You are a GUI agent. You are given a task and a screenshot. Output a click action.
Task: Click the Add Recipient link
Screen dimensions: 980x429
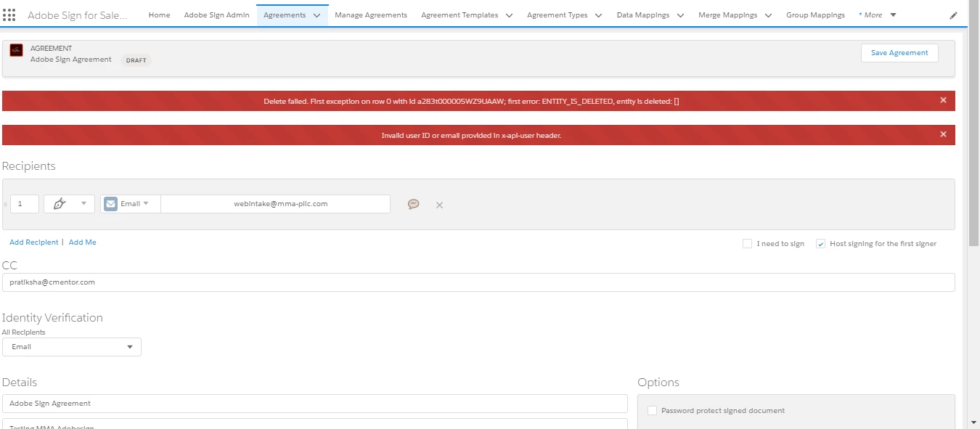[x=34, y=242]
